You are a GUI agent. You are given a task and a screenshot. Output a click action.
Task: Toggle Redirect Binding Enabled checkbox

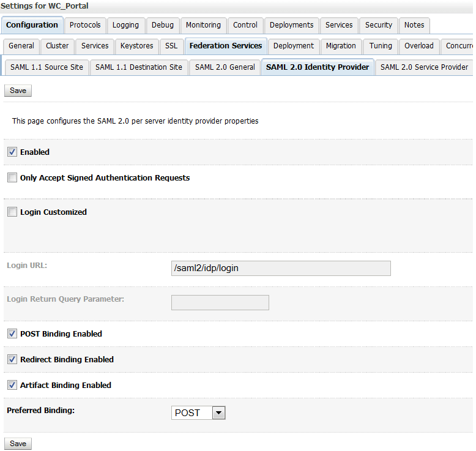coord(12,360)
